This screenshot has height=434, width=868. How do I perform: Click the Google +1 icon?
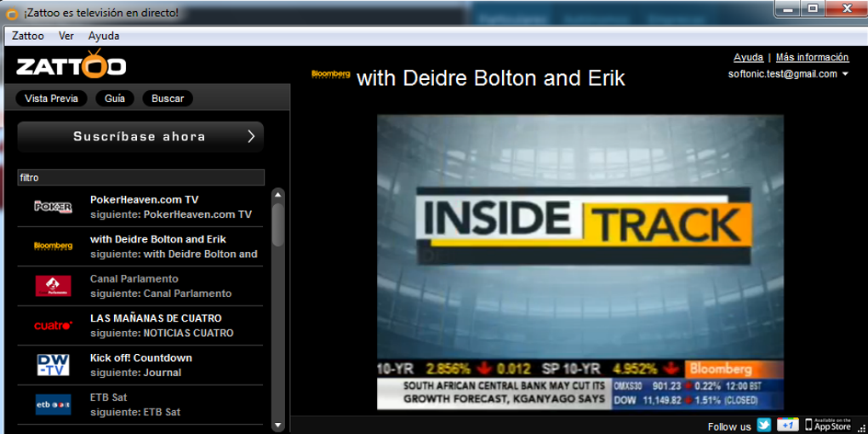point(787,425)
